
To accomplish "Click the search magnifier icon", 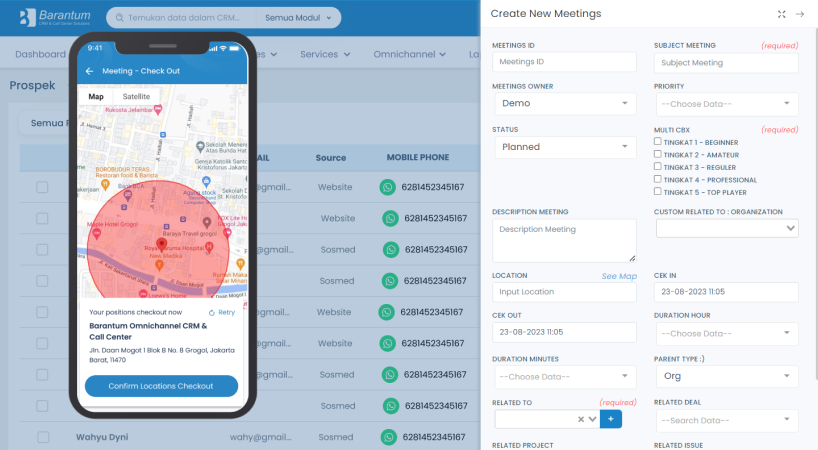I will pyautogui.click(x=119, y=18).
